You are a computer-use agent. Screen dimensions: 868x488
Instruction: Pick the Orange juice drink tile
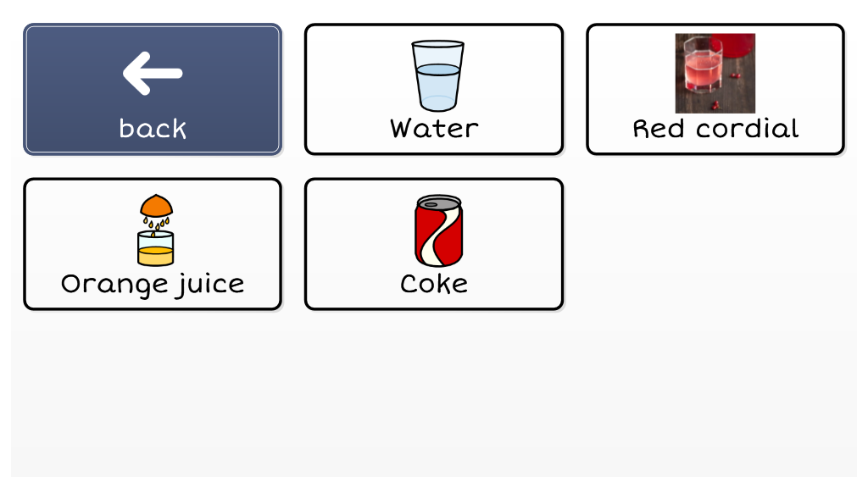[x=153, y=244]
